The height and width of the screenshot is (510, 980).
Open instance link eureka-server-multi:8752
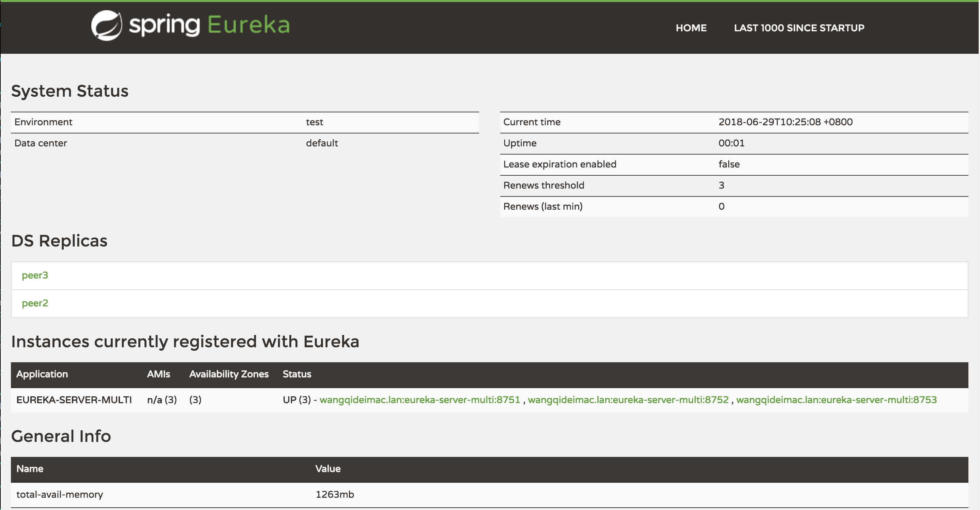point(628,400)
